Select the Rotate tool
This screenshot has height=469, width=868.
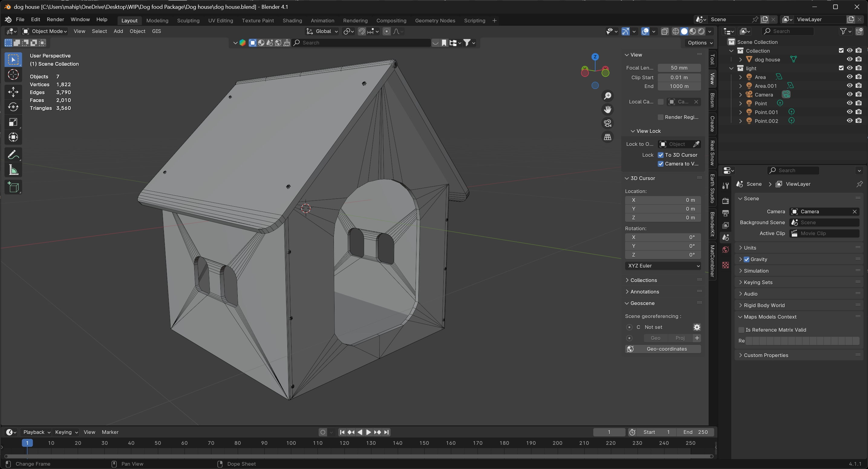click(x=13, y=107)
